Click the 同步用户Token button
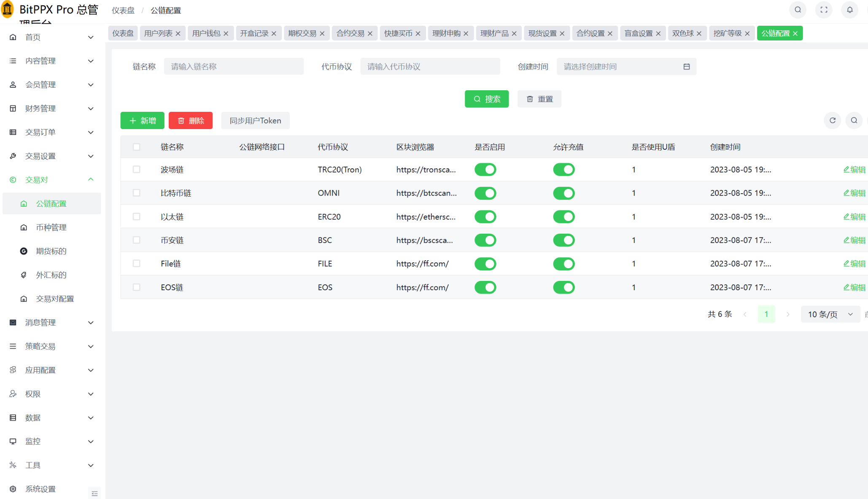868x499 pixels. (255, 121)
